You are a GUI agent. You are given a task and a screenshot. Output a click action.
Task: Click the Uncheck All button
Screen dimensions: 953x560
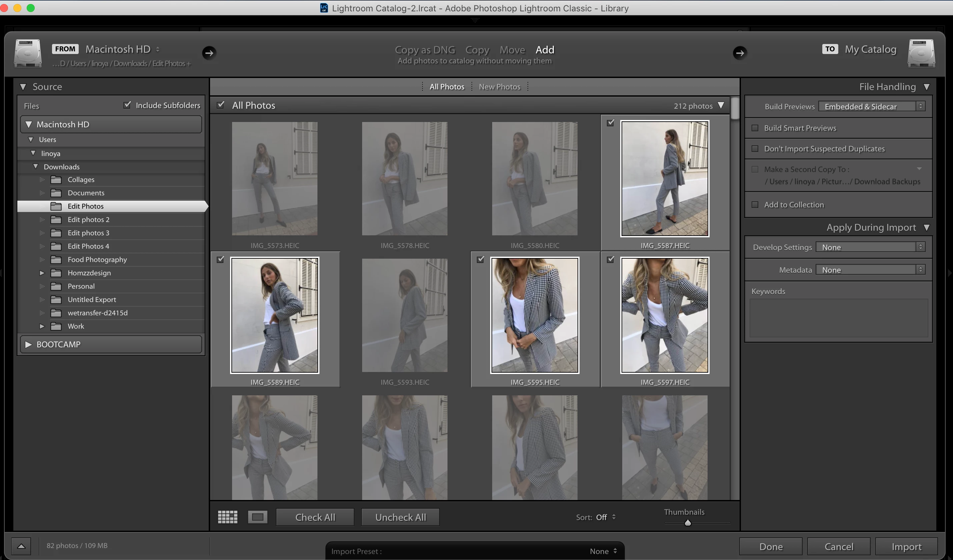tap(400, 517)
